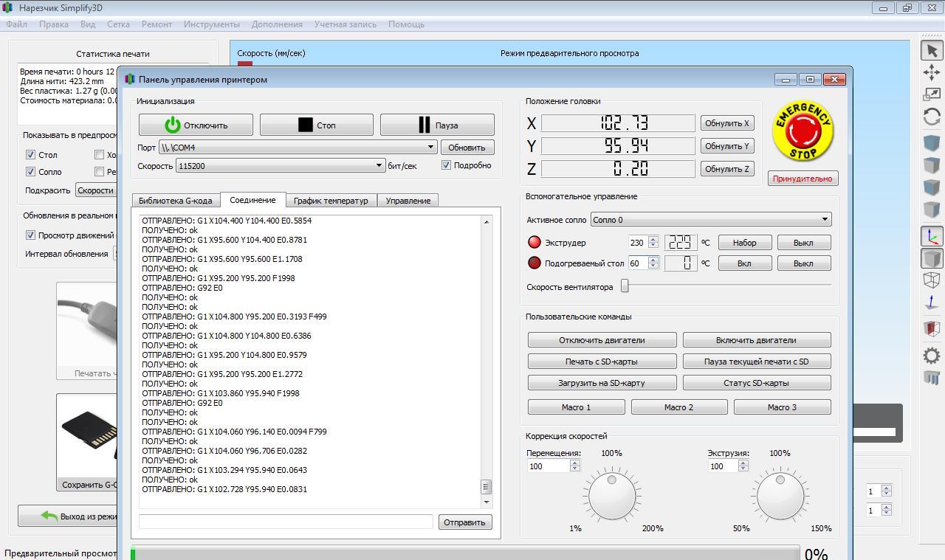Uncheck the Подробно checkbox
This screenshot has width=945, height=560.
[x=446, y=165]
